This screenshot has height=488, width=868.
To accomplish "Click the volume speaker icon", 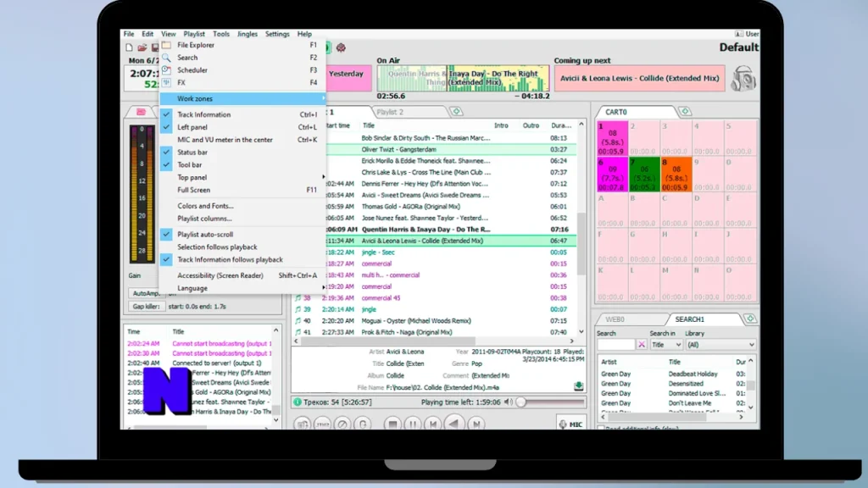I will [508, 402].
